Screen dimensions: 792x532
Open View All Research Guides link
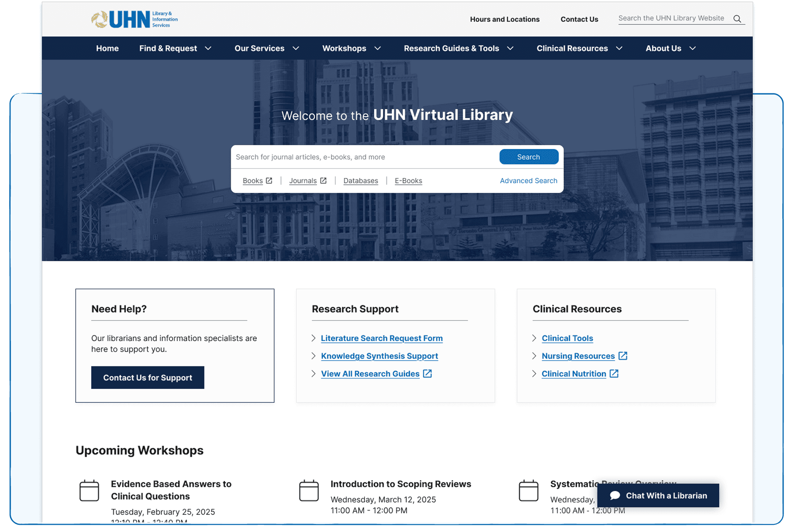tap(370, 374)
